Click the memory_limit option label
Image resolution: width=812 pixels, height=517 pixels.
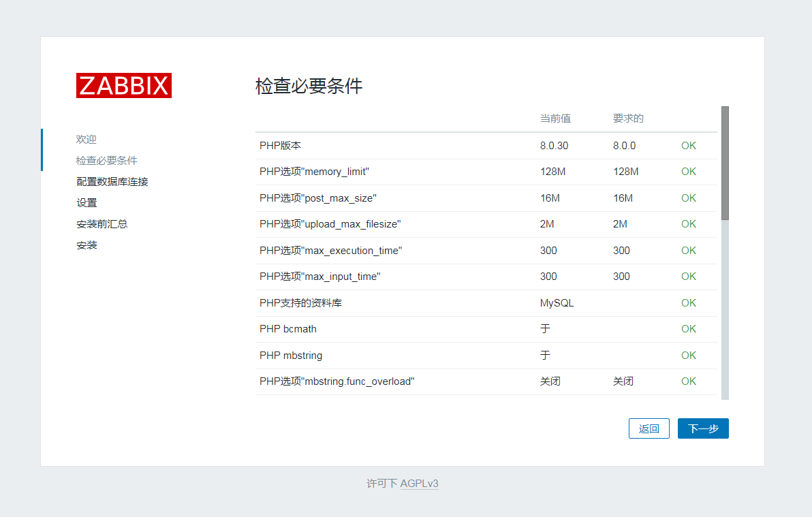(x=314, y=172)
